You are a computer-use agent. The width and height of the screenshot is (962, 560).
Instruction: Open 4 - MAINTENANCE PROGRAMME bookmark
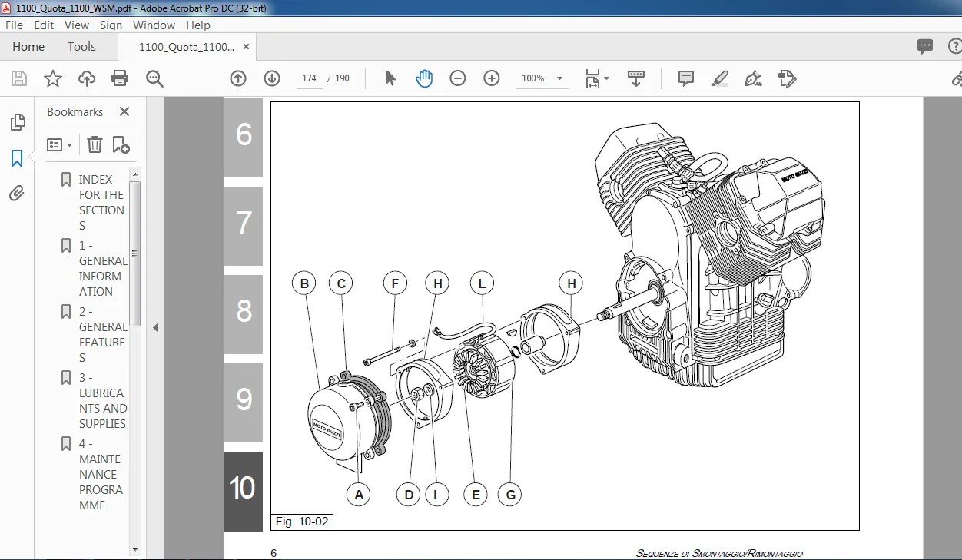(x=101, y=474)
